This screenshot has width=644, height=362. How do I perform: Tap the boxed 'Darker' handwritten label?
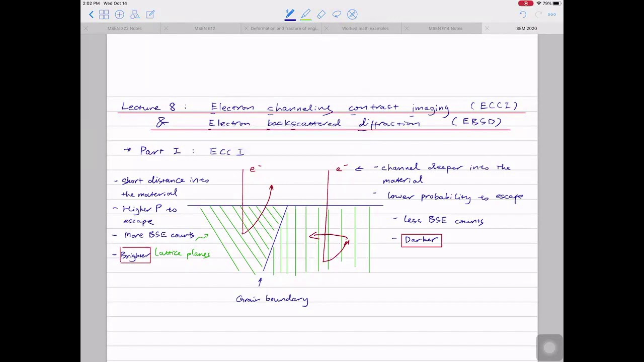(422, 240)
